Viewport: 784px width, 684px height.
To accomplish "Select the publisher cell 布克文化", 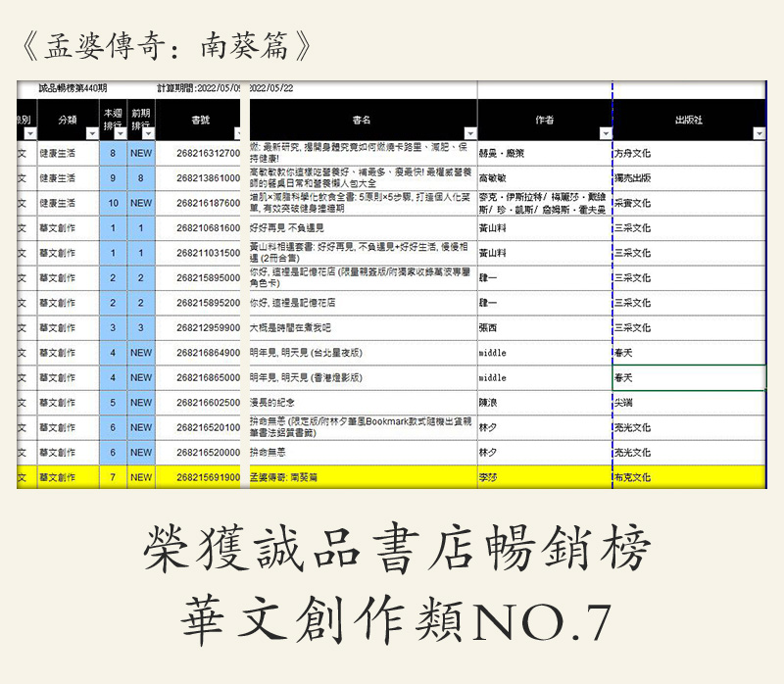I will tap(688, 477).
